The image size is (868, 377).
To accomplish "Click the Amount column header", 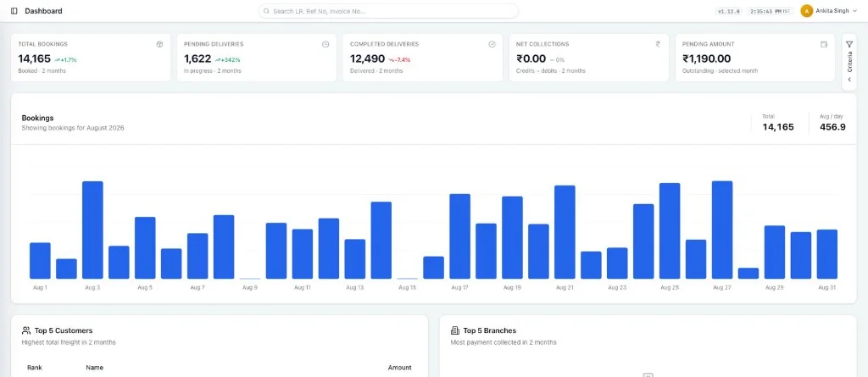I will [400, 368].
